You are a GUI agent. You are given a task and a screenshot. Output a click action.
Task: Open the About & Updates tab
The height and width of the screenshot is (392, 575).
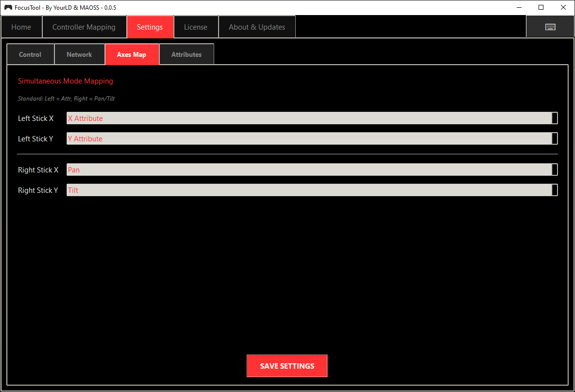[x=256, y=27]
